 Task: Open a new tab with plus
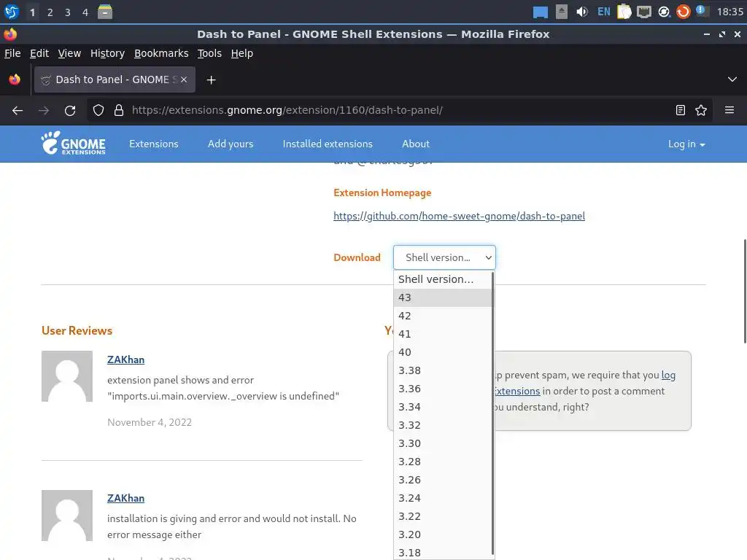pos(211,80)
